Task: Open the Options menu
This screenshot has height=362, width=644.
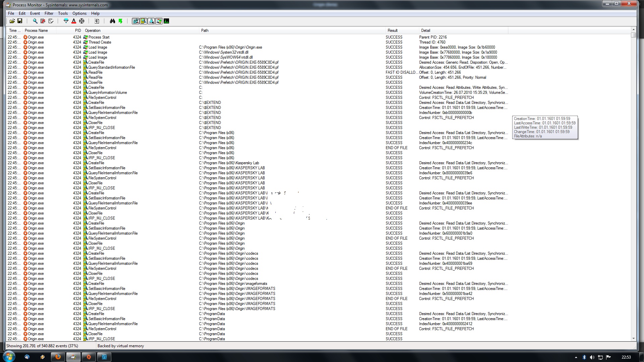Action: [79, 13]
